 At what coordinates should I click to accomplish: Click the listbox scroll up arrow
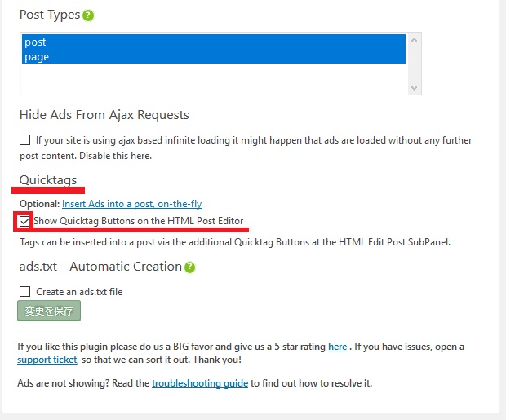[415, 40]
